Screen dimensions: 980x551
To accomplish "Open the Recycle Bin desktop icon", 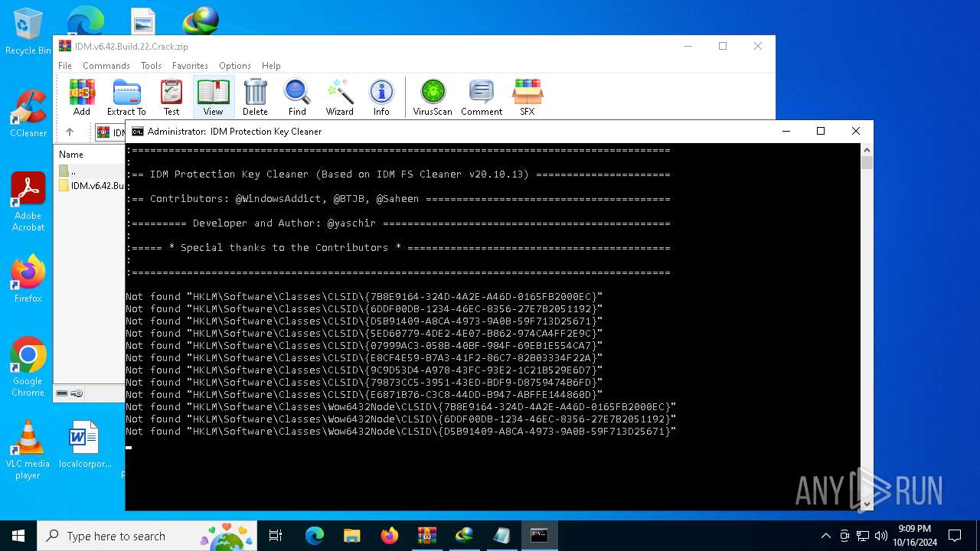I will coord(28,31).
